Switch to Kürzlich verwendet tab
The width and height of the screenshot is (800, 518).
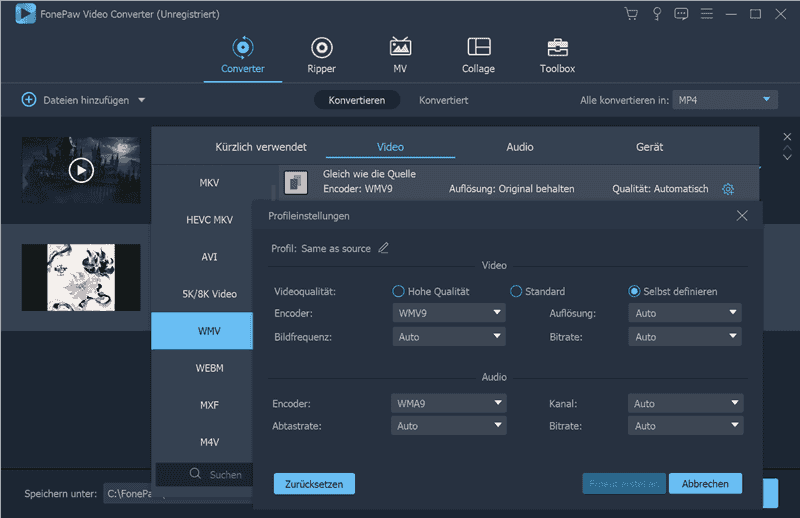[x=261, y=147]
